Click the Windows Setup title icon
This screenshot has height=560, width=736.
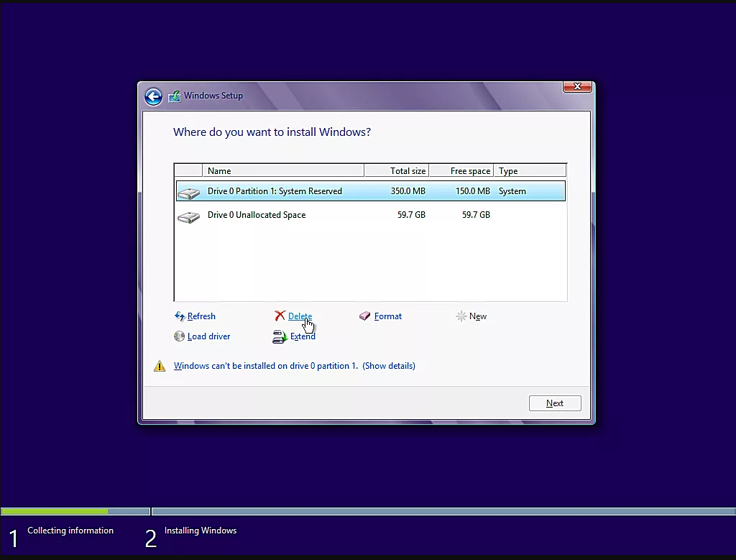point(175,96)
